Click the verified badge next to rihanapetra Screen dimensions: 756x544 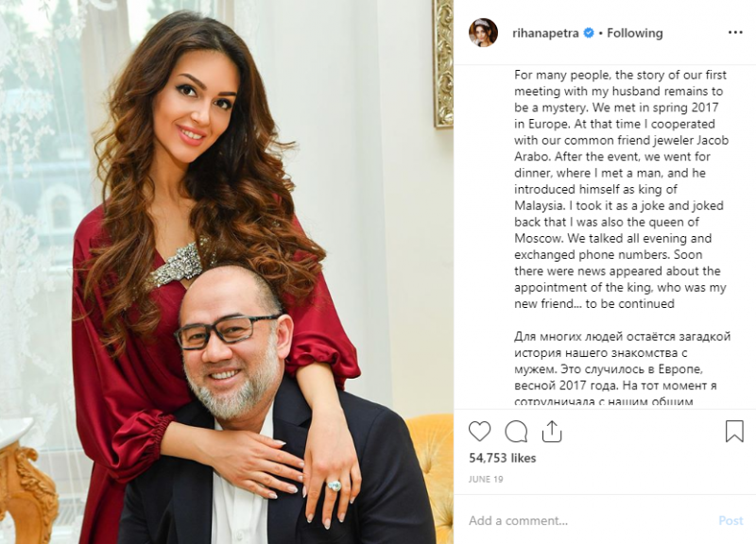(588, 33)
